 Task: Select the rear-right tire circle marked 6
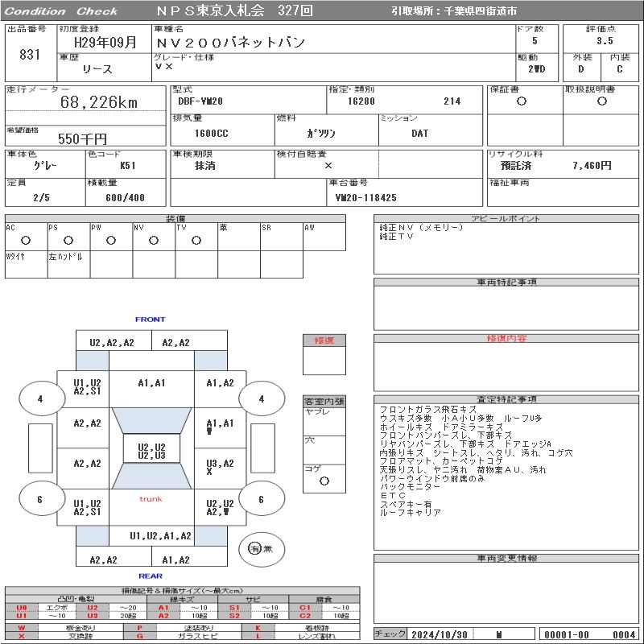[261, 499]
